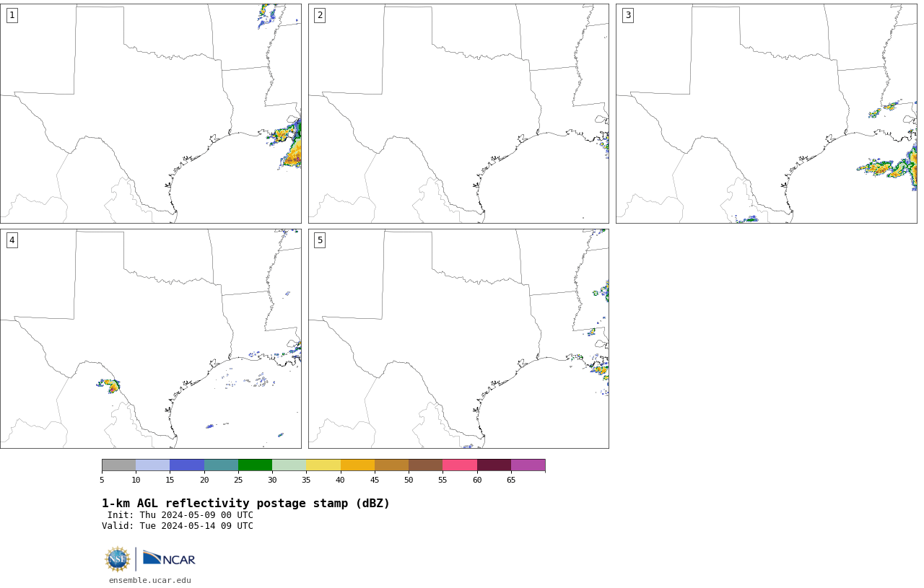Click the colorbar tick label 5
The image size is (924, 588).
tap(102, 480)
